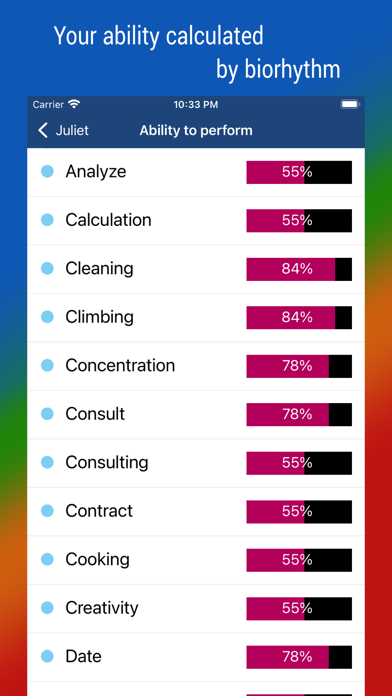
Task: Select the Date list row
Action: pyautogui.click(x=196, y=657)
